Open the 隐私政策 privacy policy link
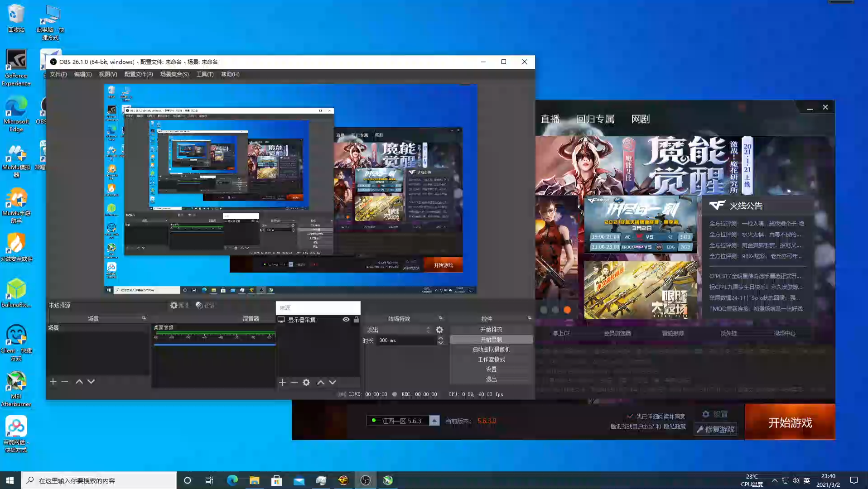 [x=675, y=427]
